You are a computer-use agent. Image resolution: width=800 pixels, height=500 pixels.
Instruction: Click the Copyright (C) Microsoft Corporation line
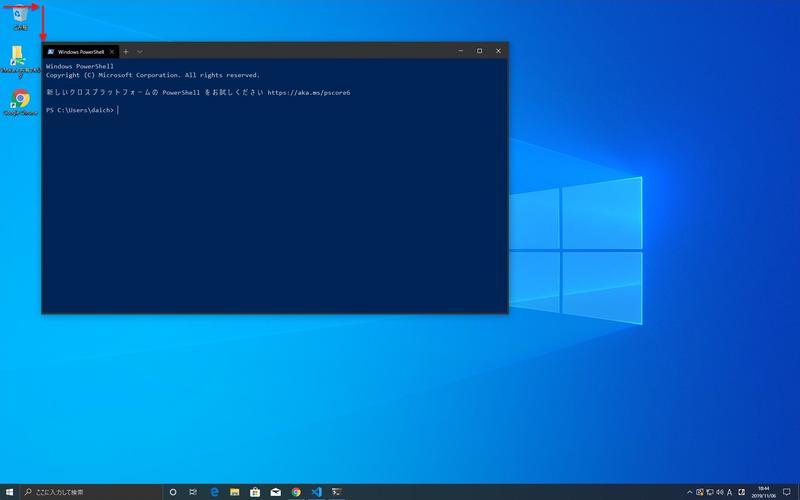point(153,75)
